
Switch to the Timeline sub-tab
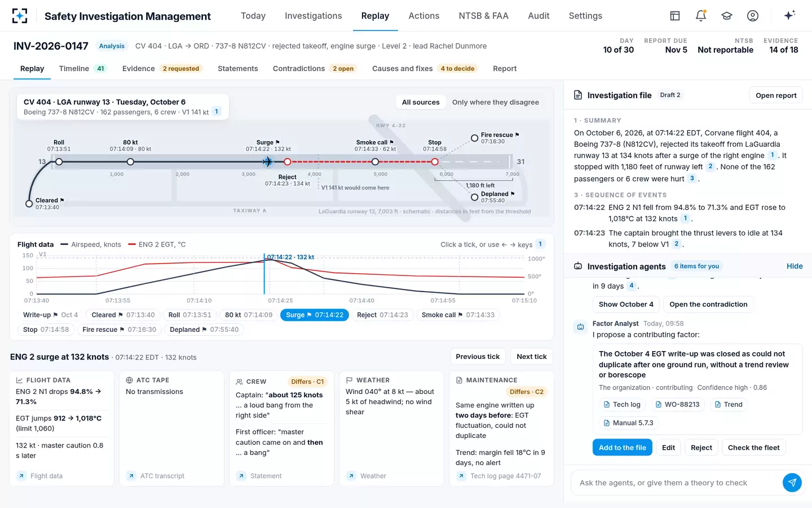pyautogui.click(x=83, y=69)
